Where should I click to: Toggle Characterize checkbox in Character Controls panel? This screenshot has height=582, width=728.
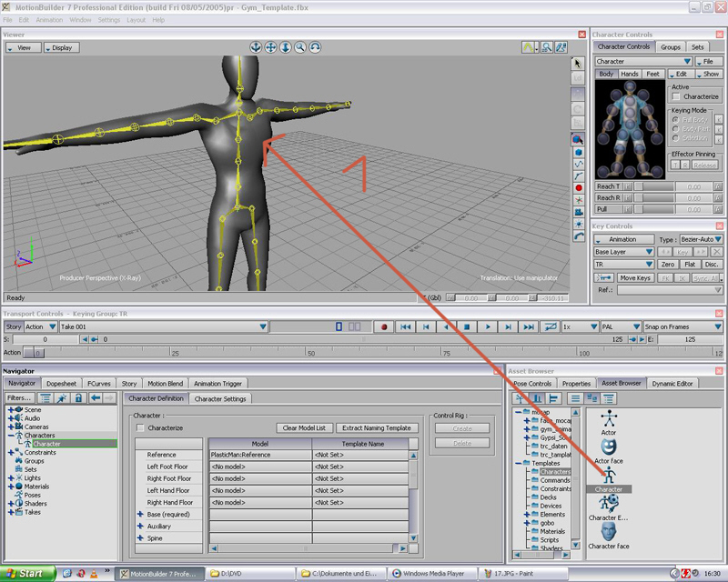(675, 96)
